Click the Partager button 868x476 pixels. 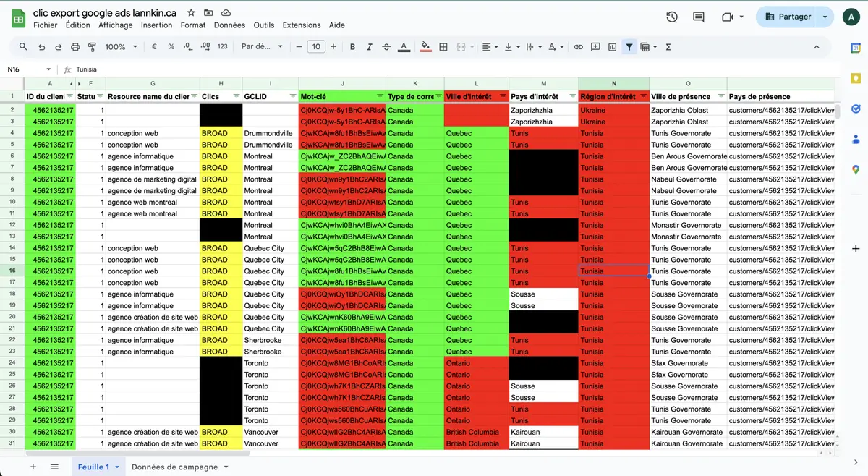[788, 17]
